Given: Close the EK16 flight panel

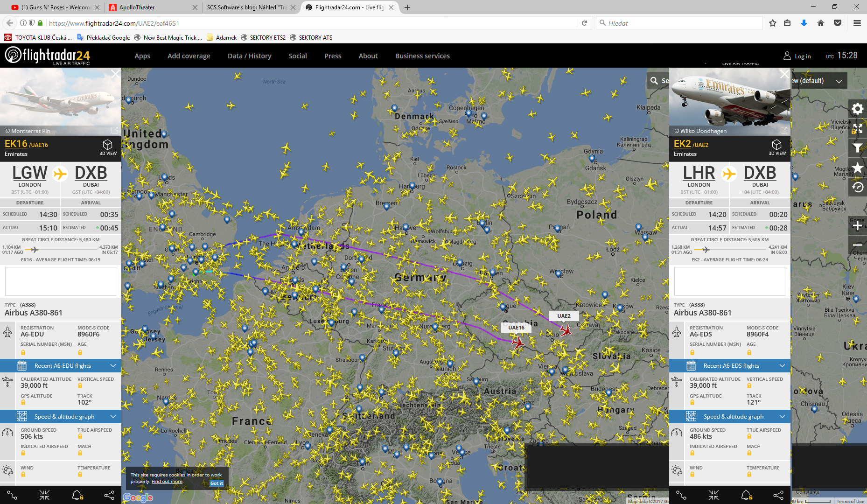Looking at the screenshot, I should coord(115,74).
